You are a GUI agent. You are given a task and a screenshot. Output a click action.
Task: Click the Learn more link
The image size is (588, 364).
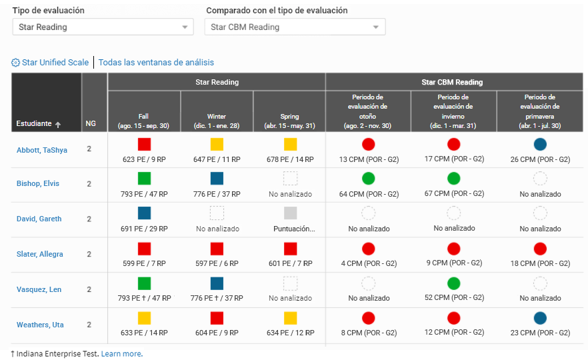click(122, 353)
